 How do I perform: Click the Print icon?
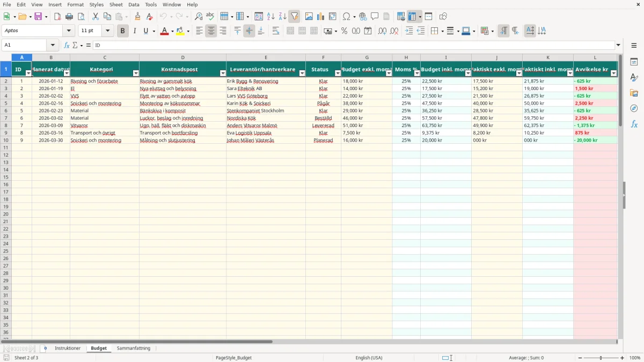[x=69, y=17]
